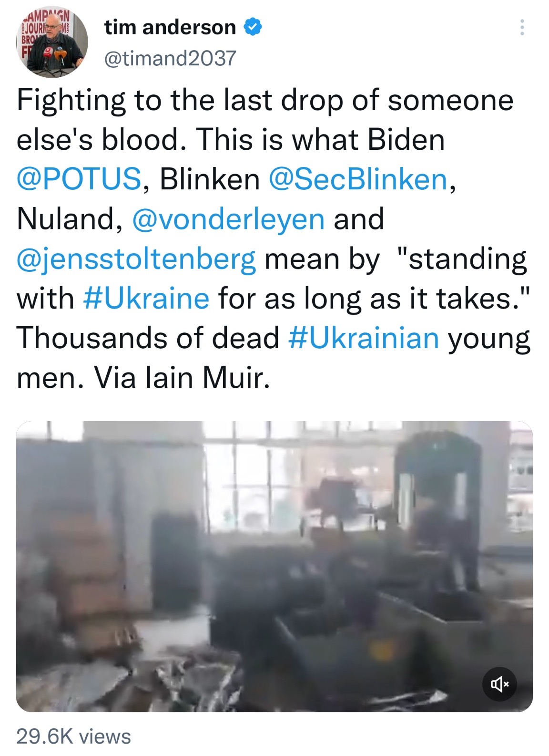The height and width of the screenshot is (756, 549).
Task: Click the phrase "Thousands of dead"
Action: 148,338
